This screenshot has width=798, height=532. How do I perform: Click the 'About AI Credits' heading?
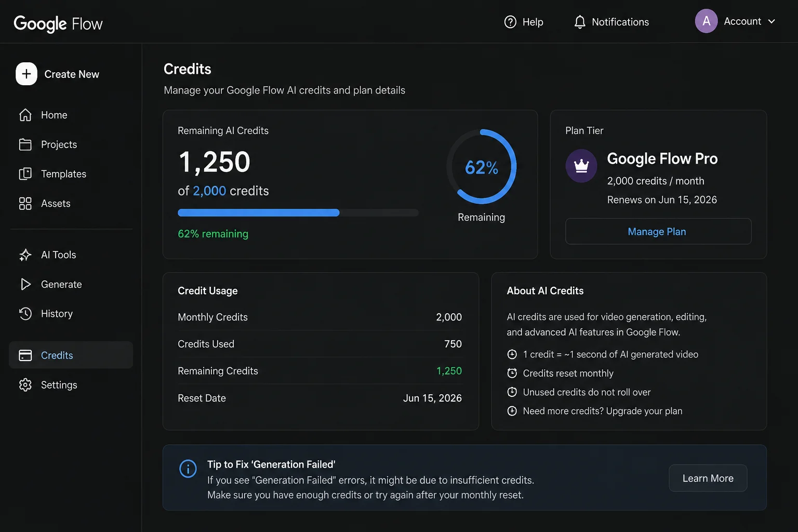(x=545, y=291)
